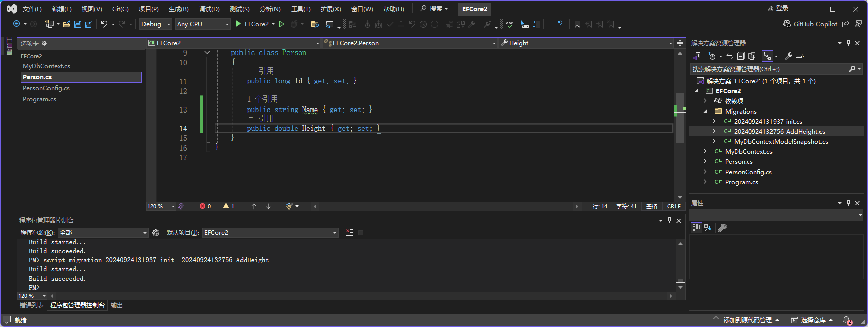Expand the Person.cs node in Solution Explorer
Screen dimensions: 868x327
pyautogui.click(x=705, y=162)
